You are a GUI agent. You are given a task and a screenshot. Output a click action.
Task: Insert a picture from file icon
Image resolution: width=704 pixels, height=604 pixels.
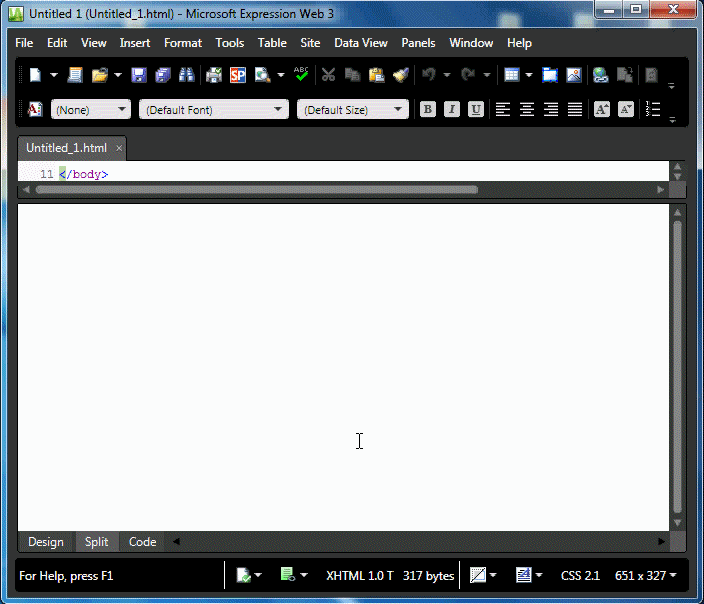pyautogui.click(x=574, y=75)
